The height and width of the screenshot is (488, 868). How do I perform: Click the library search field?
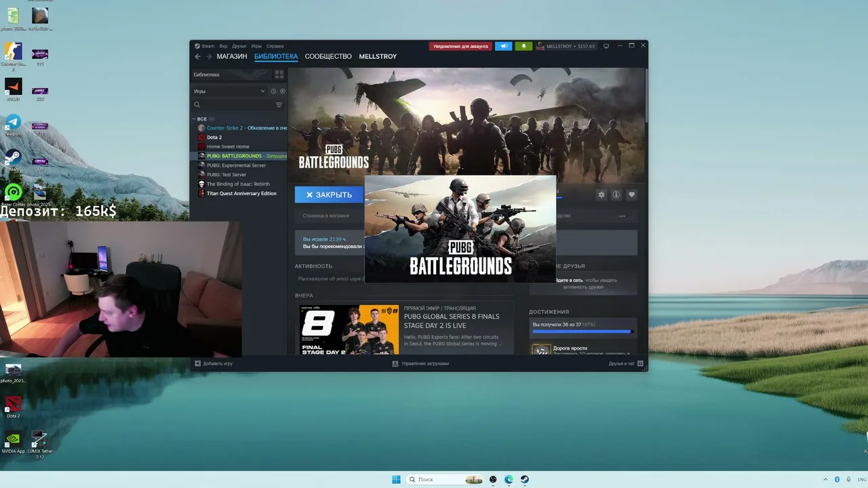(233, 105)
